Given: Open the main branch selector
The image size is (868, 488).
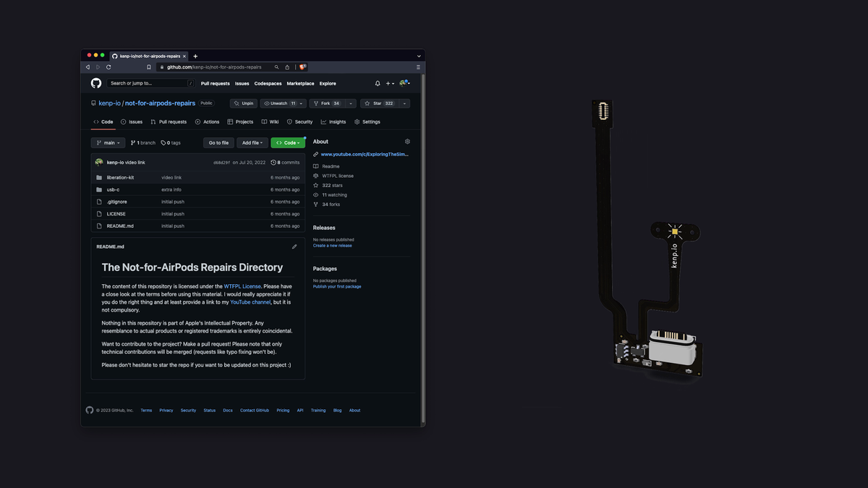Looking at the screenshot, I should (108, 143).
